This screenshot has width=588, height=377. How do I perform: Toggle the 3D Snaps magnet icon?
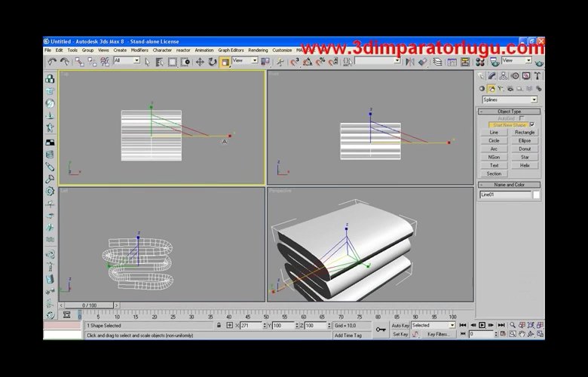click(295, 62)
